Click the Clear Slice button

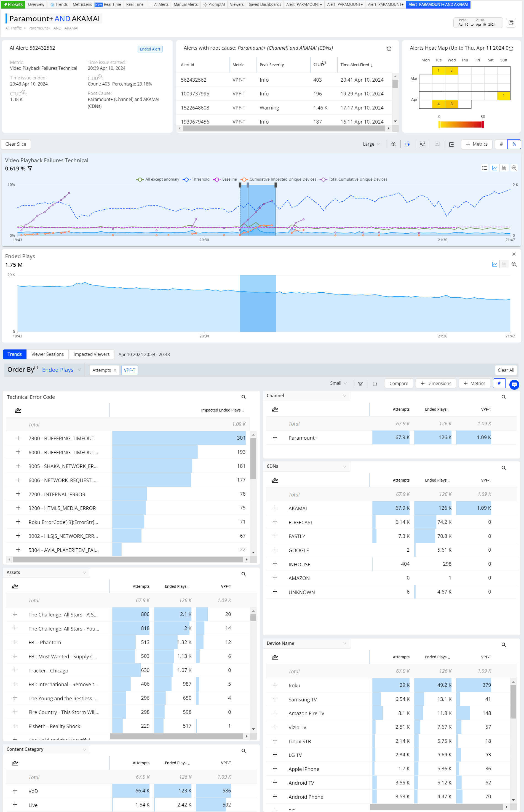[16, 144]
